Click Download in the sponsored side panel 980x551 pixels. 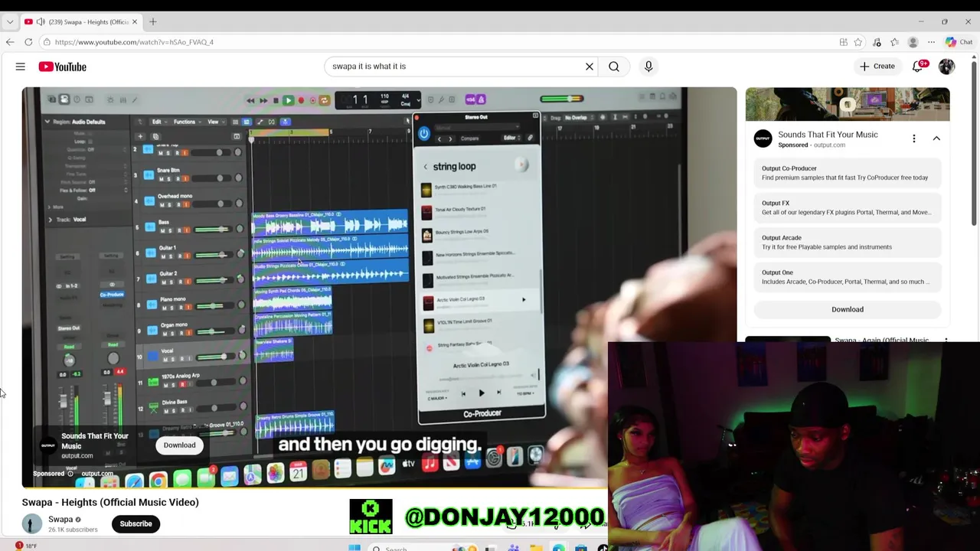848,309
